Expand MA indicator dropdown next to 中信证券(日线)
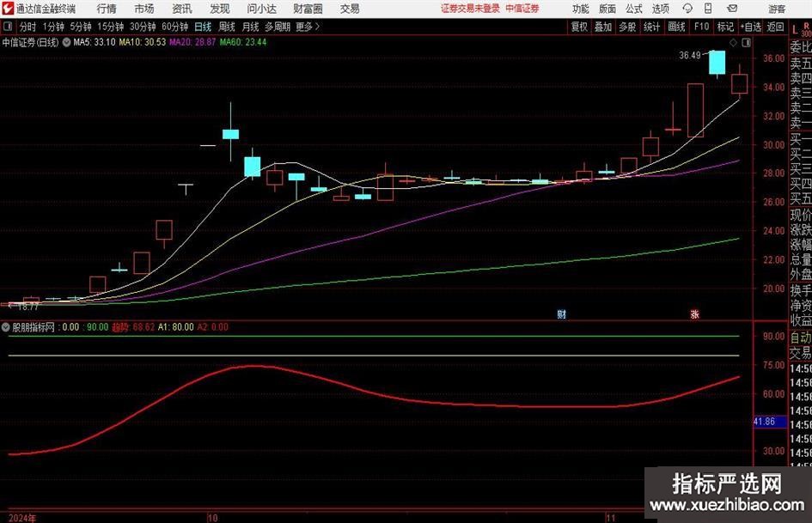The width and height of the screenshot is (812, 523). pyautogui.click(x=66, y=42)
